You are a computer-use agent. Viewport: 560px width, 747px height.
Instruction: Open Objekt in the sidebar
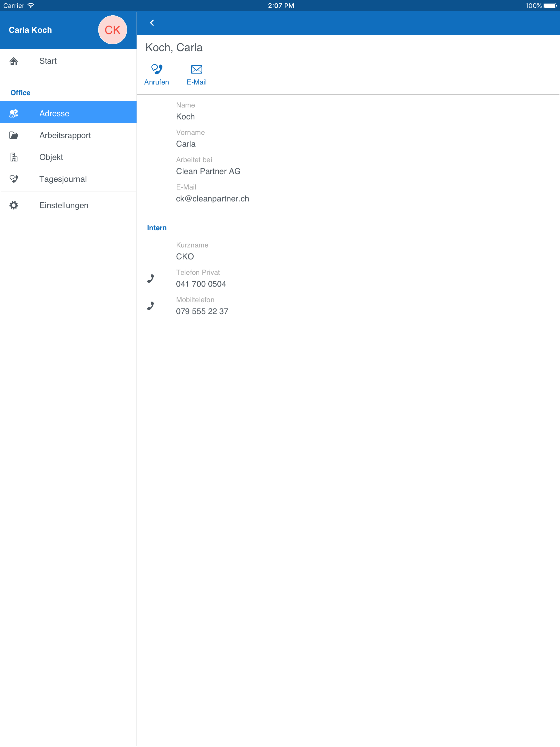pyautogui.click(x=68, y=157)
